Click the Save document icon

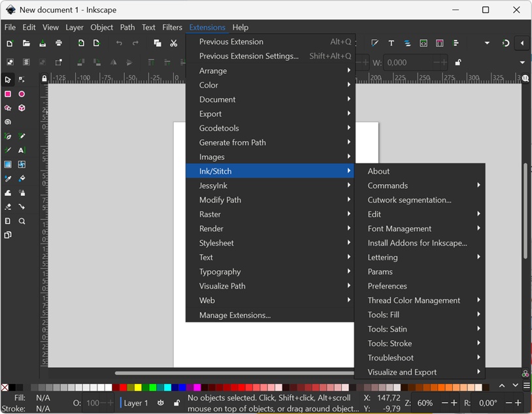pos(42,43)
